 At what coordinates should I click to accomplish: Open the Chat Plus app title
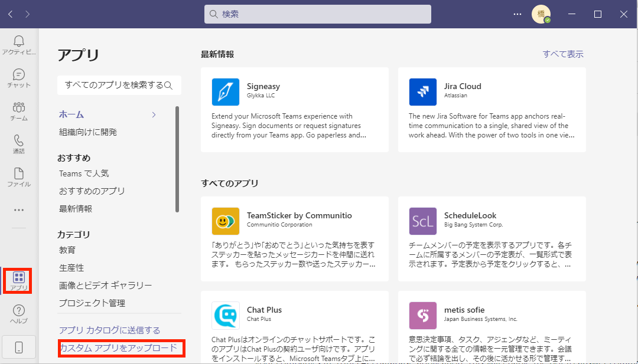tap(264, 310)
